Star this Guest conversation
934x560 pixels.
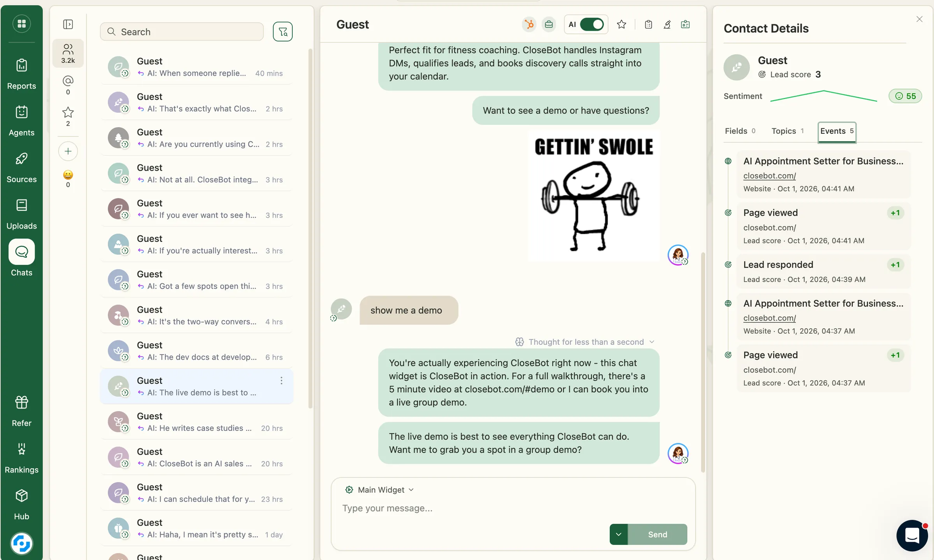pos(621,24)
